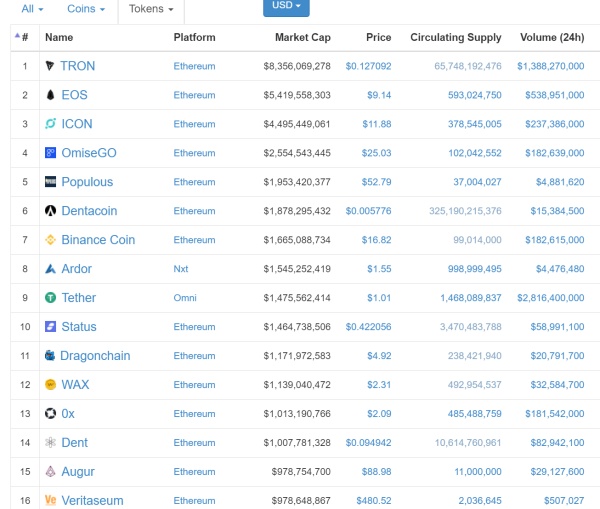Open the USD currency dropdown
Viewport: 600px width, 509px height.
pyautogui.click(x=286, y=6)
